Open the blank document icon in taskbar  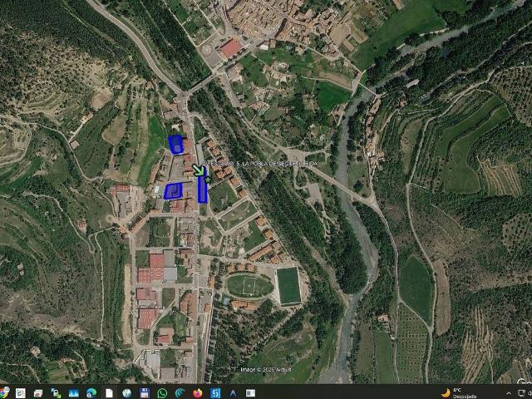109,393
